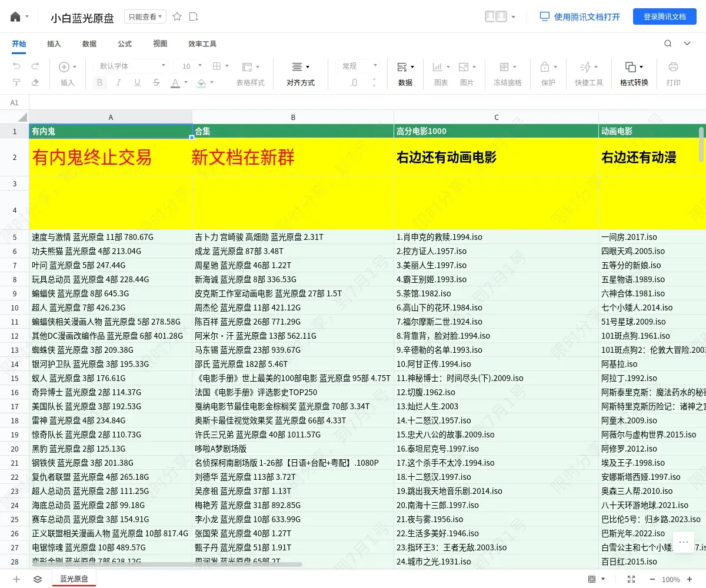Open the 只能查看 permission dropdown
The height and width of the screenshot is (588, 706).
145,17
